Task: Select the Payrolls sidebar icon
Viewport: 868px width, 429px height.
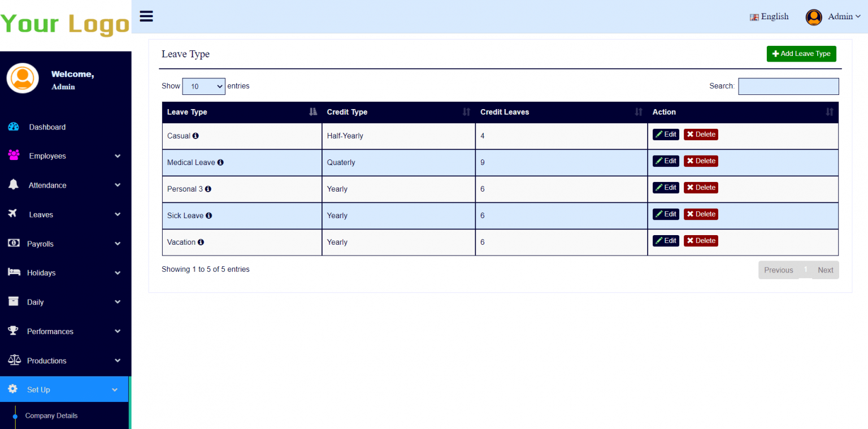Action: pyautogui.click(x=12, y=244)
